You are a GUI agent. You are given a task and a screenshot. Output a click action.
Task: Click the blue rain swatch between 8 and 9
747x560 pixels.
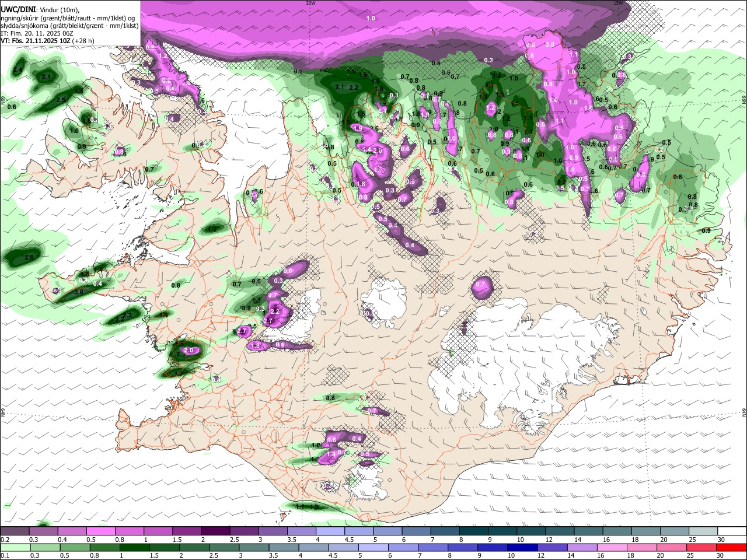463,547
